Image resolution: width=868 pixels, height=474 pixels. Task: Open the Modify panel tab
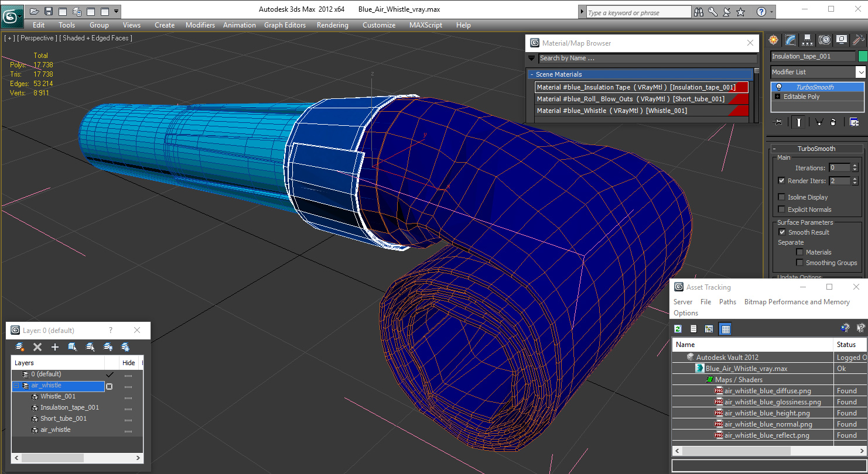[x=791, y=40]
